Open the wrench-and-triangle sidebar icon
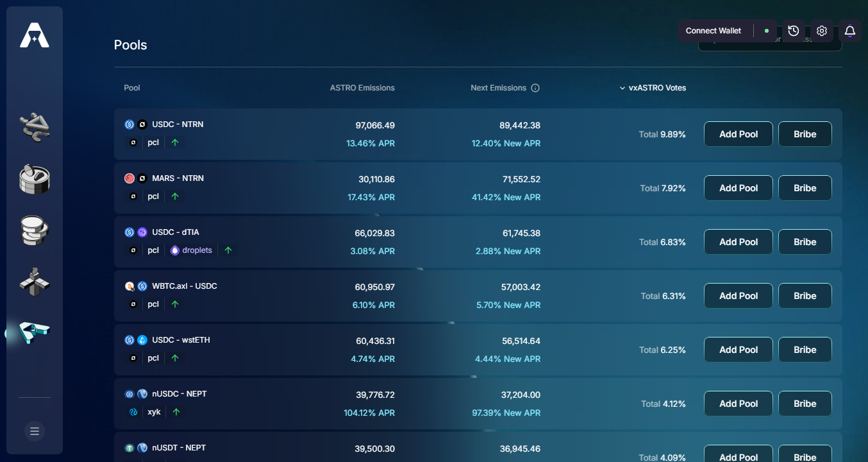The width and height of the screenshot is (868, 462). (35, 126)
